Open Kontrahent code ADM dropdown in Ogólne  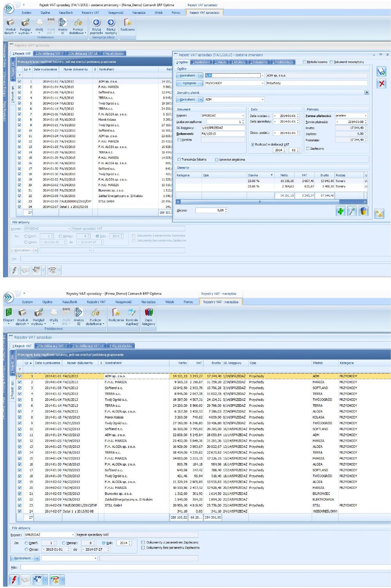(263, 75)
